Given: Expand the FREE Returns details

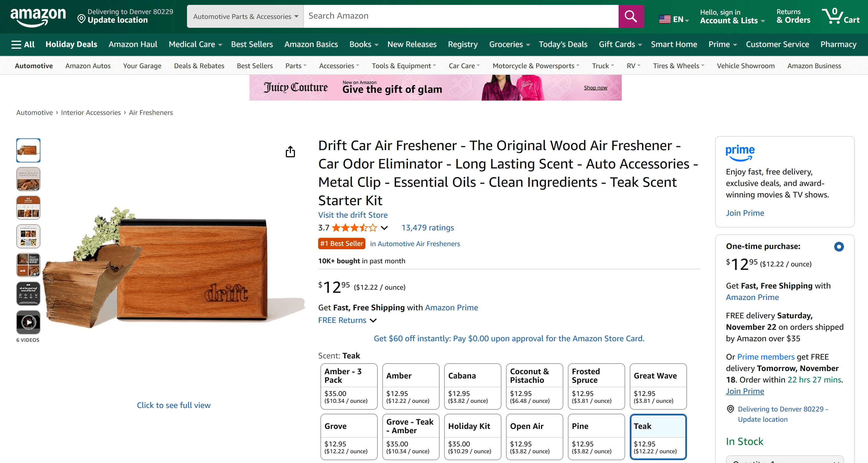Looking at the screenshot, I should pyautogui.click(x=347, y=320).
